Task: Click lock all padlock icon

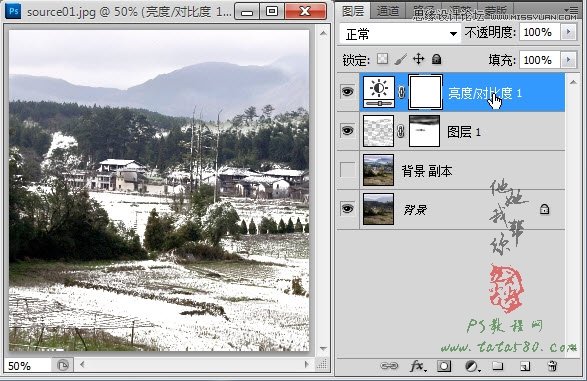Action: [436, 59]
